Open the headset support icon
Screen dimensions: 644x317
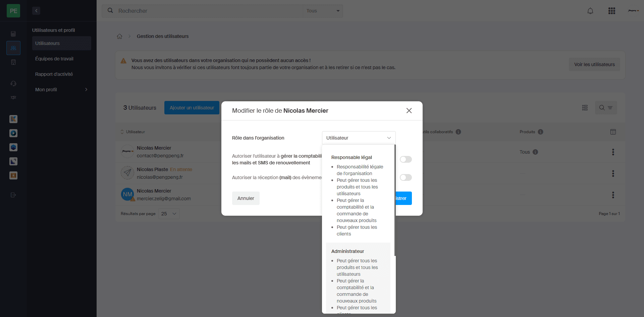[13, 84]
